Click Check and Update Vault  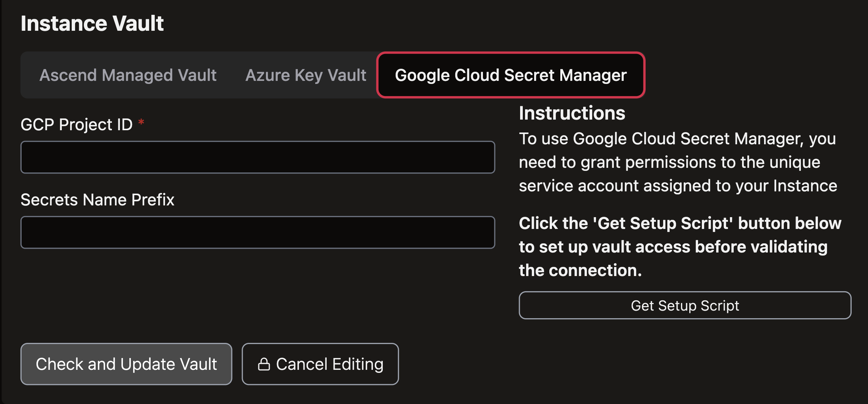point(126,364)
